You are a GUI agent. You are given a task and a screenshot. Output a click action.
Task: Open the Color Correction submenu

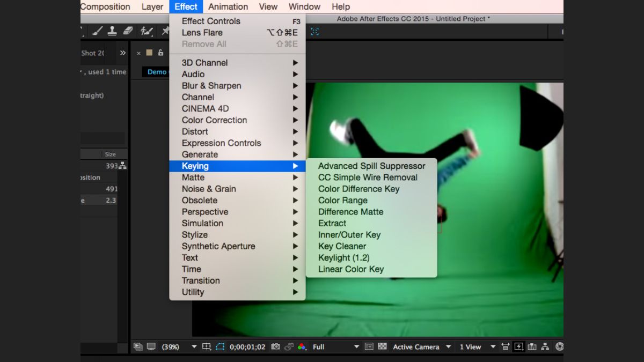click(214, 120)
